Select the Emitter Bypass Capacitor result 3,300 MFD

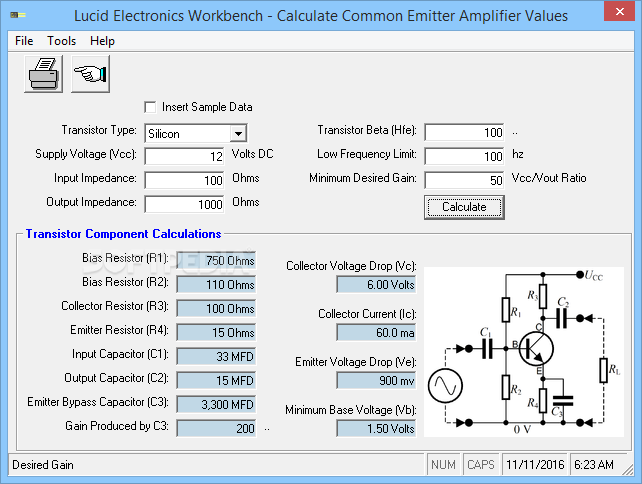pos(216,405)
